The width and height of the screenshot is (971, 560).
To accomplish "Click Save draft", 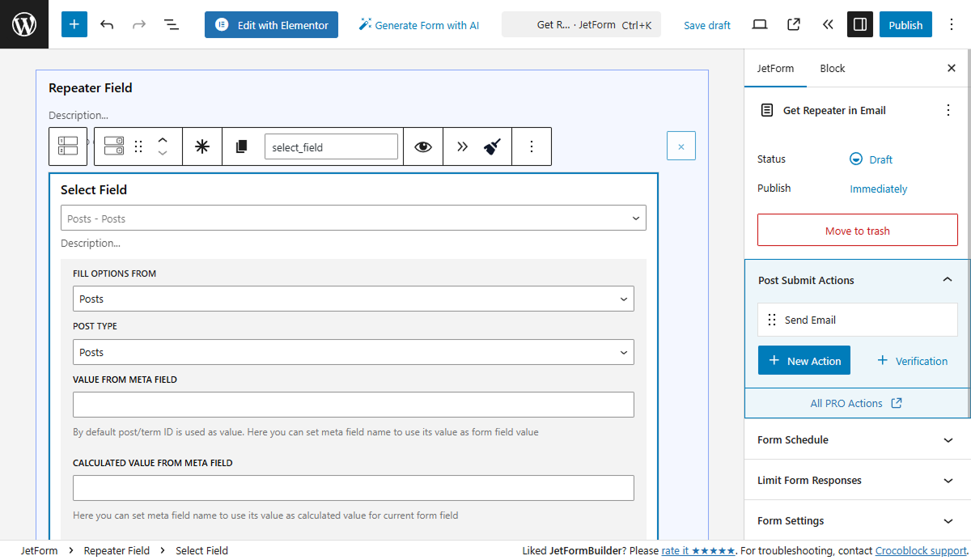I will (x=707, y=25).
